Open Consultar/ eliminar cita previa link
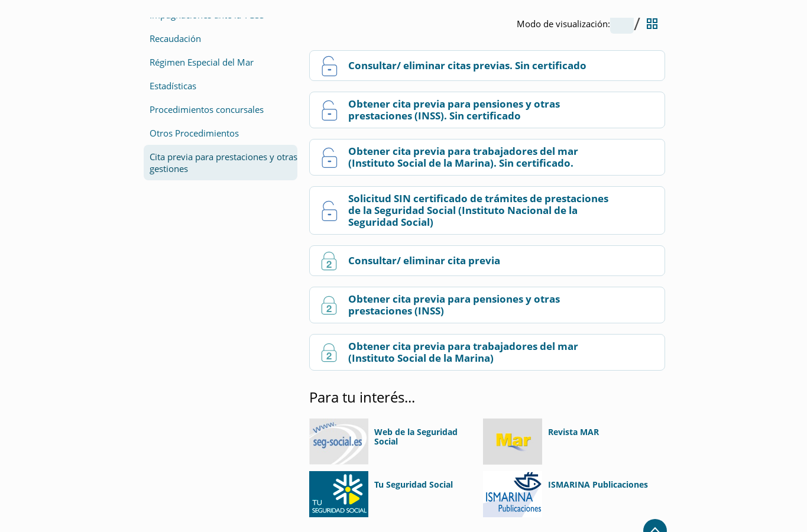Image resolution: width=807 pixels, height=532 pixels. [x=424, y=261]
